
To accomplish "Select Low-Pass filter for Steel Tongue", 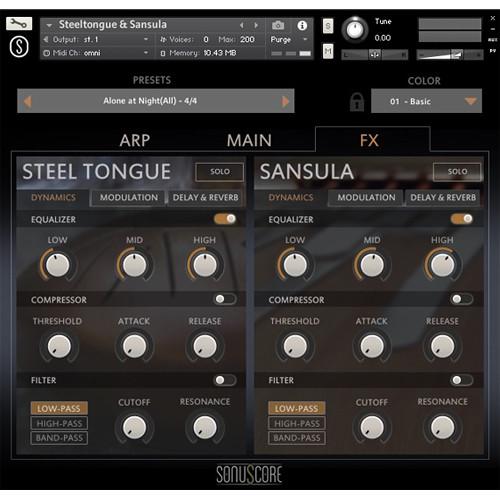I will tap(59, 408).
